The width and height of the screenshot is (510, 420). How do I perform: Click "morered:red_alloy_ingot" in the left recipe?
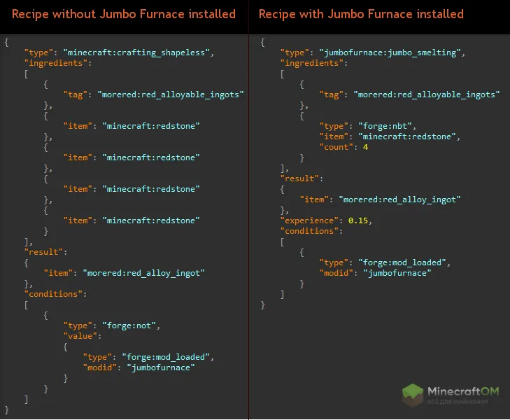point(143,273)
